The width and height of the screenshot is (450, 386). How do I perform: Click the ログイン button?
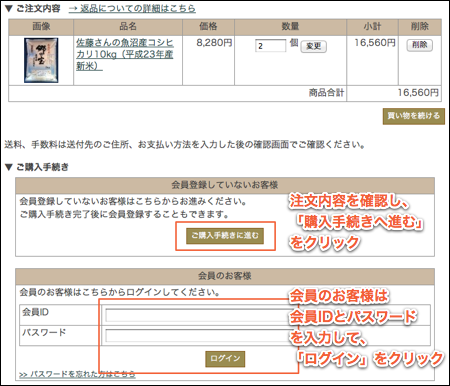tap(225, 359)
